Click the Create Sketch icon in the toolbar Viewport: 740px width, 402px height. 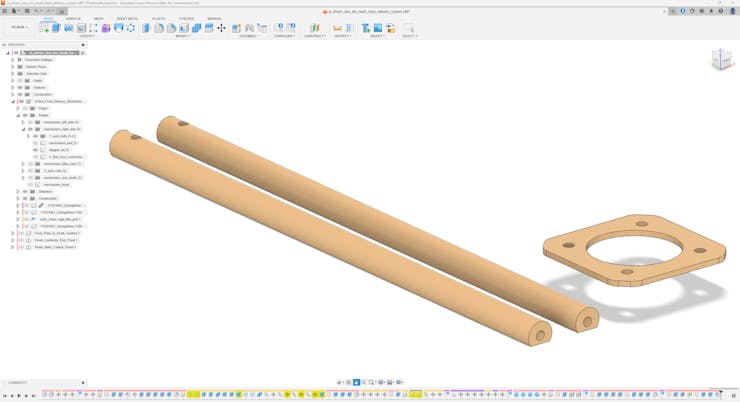pyautogui.click(x=44, y=28)
